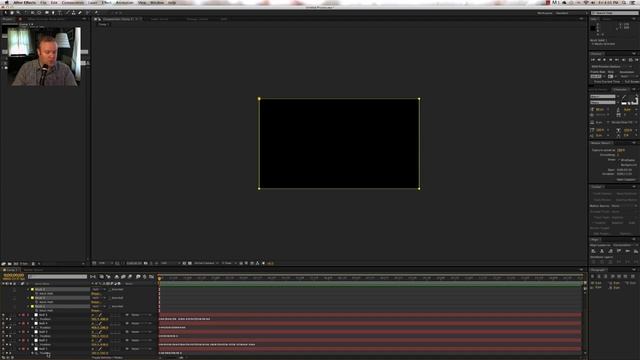
Task: Open the Animation menu
Action: 124,2
